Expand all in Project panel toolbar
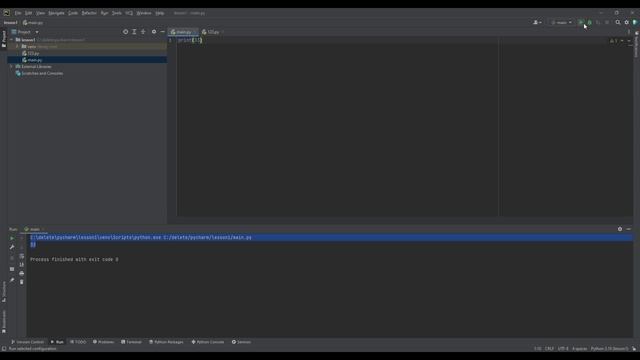Viewport: 640px width, 360px height. pyautogui.click(x=134, y=32)
